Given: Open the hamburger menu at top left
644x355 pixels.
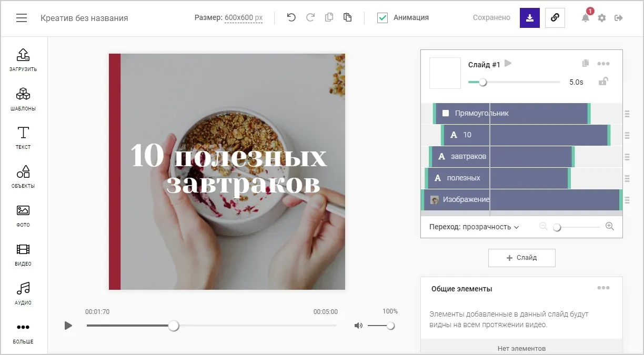Looking at the screenshot, I should click(x=21, y=17).
